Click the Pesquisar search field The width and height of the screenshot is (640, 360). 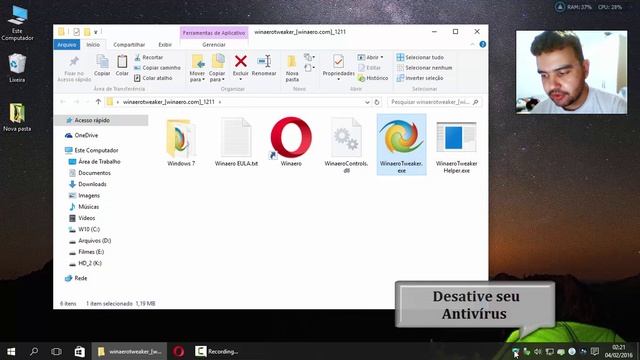coord(434,102)
